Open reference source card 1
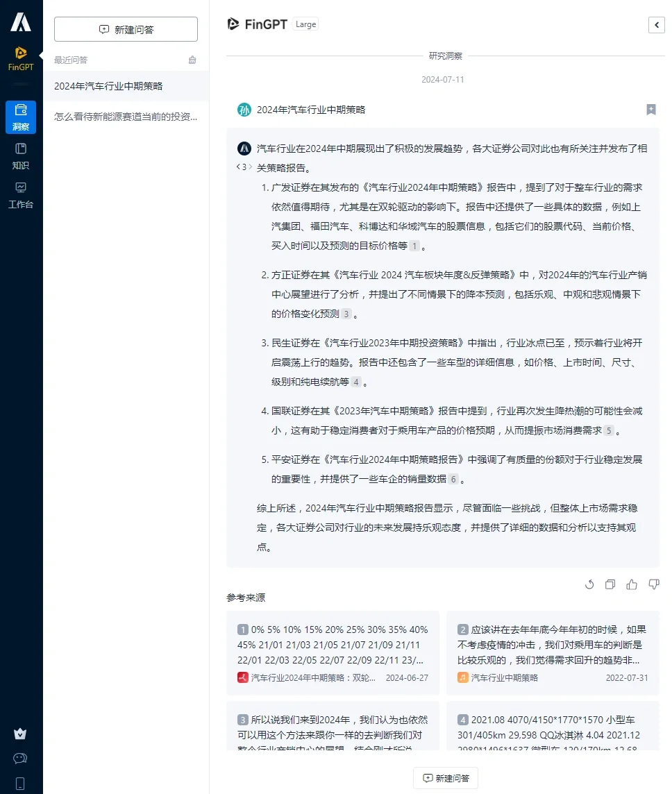This screenshot has width=672, height=794. 333,652
